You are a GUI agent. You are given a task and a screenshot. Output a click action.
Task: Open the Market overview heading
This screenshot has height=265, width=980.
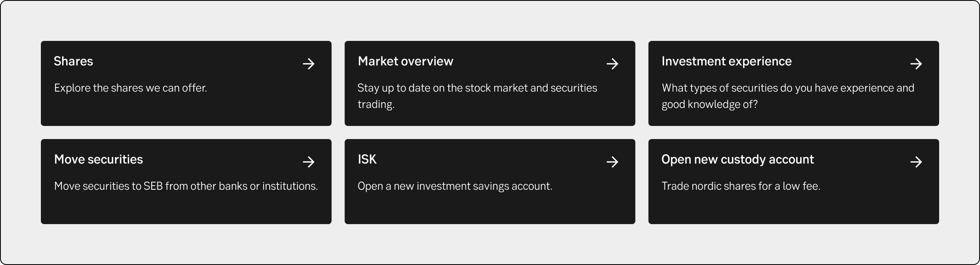coord(405,61)
